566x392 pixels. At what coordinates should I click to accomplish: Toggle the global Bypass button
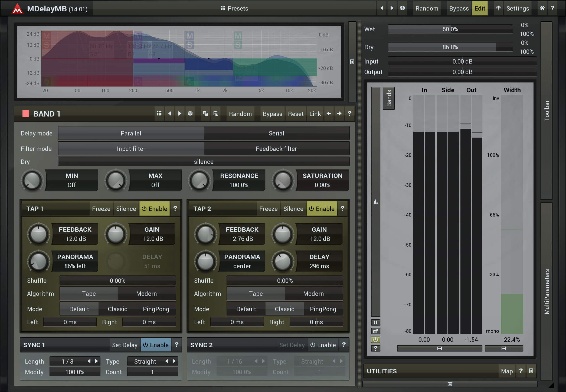point(459,8)
